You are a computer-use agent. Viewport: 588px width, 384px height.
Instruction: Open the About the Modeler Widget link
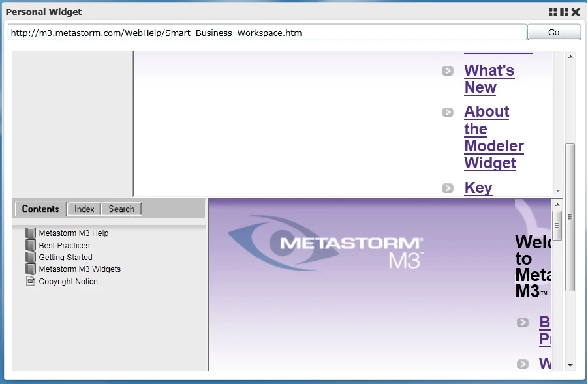click(494, 137)
